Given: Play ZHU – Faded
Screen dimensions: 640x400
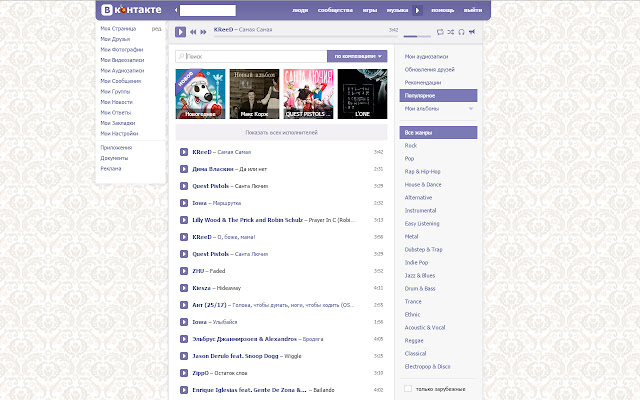Looking at the screenshot, I should [x=184, y=271].
